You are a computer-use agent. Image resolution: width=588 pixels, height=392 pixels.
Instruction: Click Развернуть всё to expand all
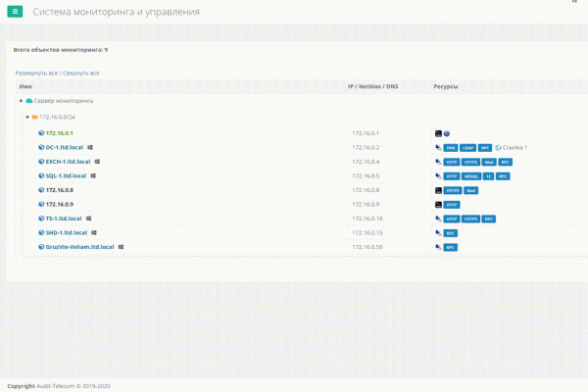coord(36,73)
